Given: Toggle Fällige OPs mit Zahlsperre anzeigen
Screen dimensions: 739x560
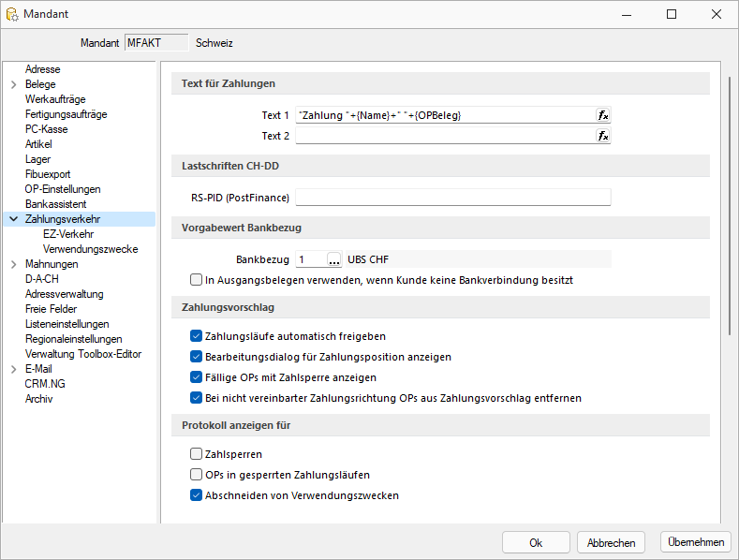Looking at the screenshot, I should tap(196, 377).
